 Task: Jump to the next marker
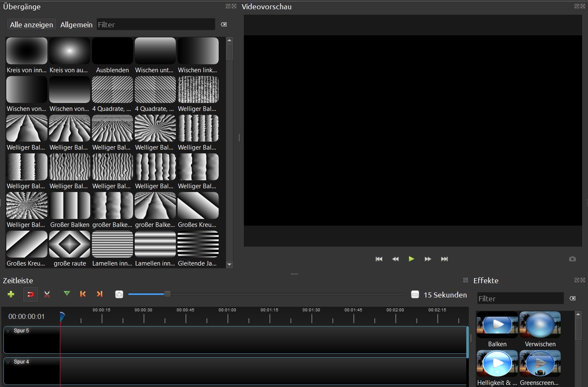point(99,294)
